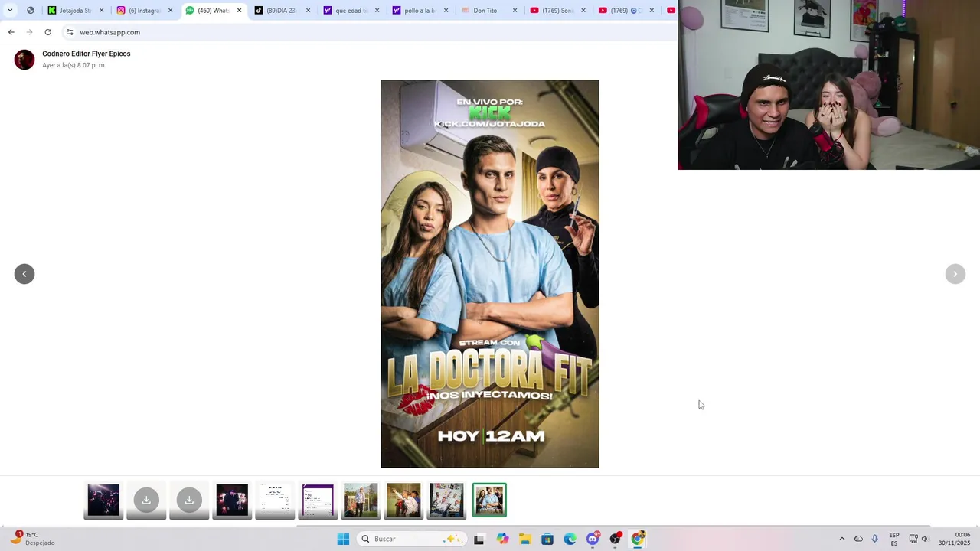The height and width of the screenshot is (551, 980).
Task: Open OBS Studio from the taskbar
Action: tap(615, 539)
